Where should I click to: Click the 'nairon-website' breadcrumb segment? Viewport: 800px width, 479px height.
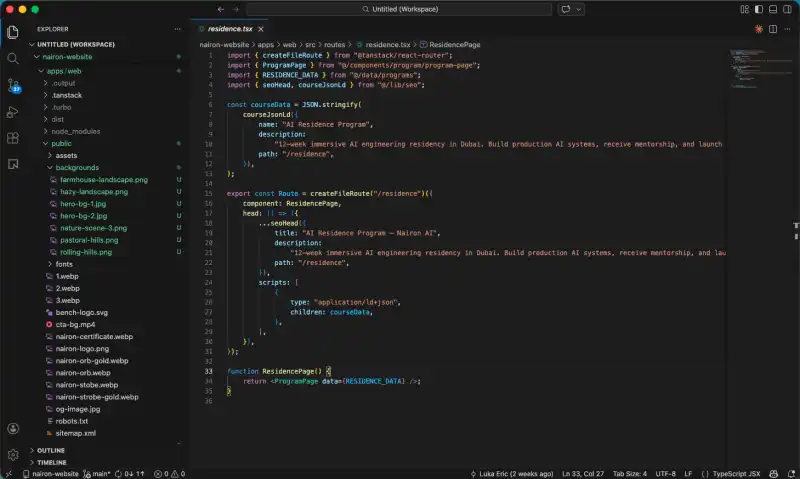[224, 45]
